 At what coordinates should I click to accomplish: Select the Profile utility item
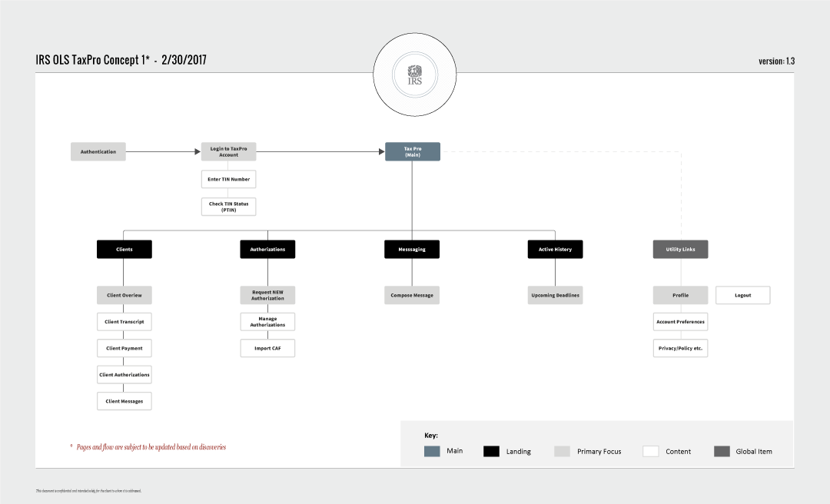pyautogui.click(x=680, y=294)
